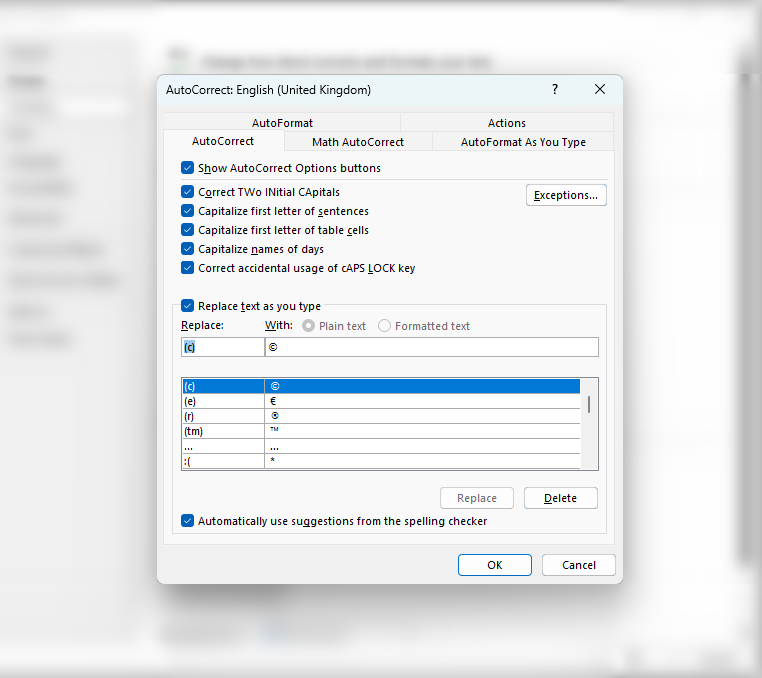Image resolution: width=762 pixels, height=678 pixels.
Task: Toggle Show AutoCorrect Options buttons checkbox
Action: 187,168
